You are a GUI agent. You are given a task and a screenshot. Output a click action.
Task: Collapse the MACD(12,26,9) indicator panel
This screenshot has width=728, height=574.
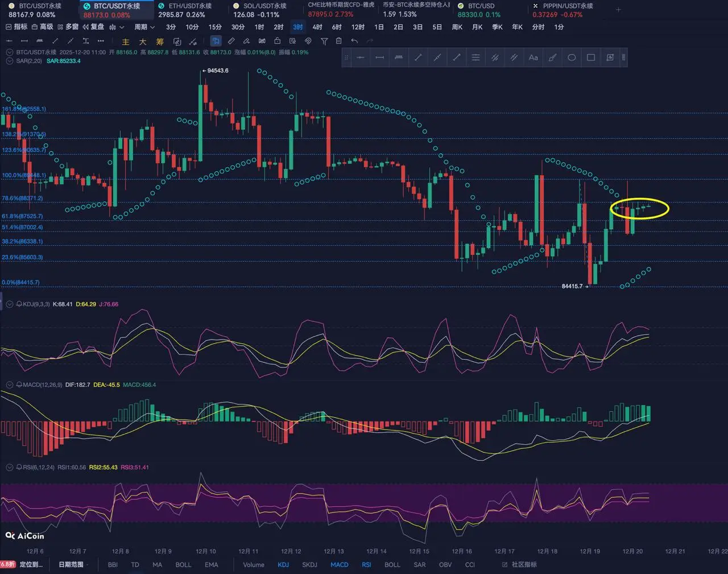[x=10, y=385]
